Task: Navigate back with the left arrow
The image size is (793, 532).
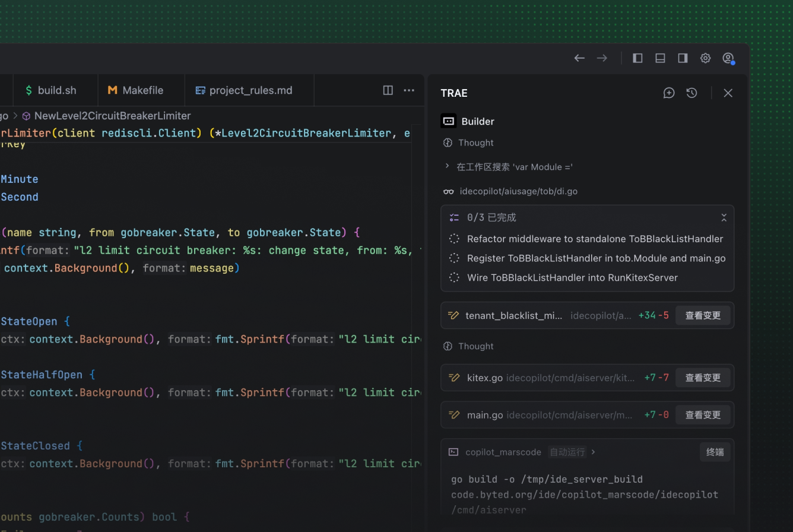Action: tap(579, 58)
